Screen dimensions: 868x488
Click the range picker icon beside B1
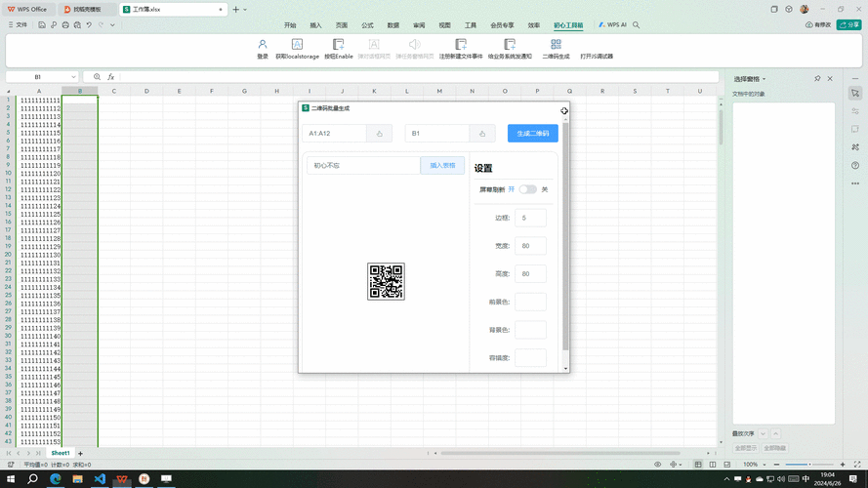coord(482,134)
